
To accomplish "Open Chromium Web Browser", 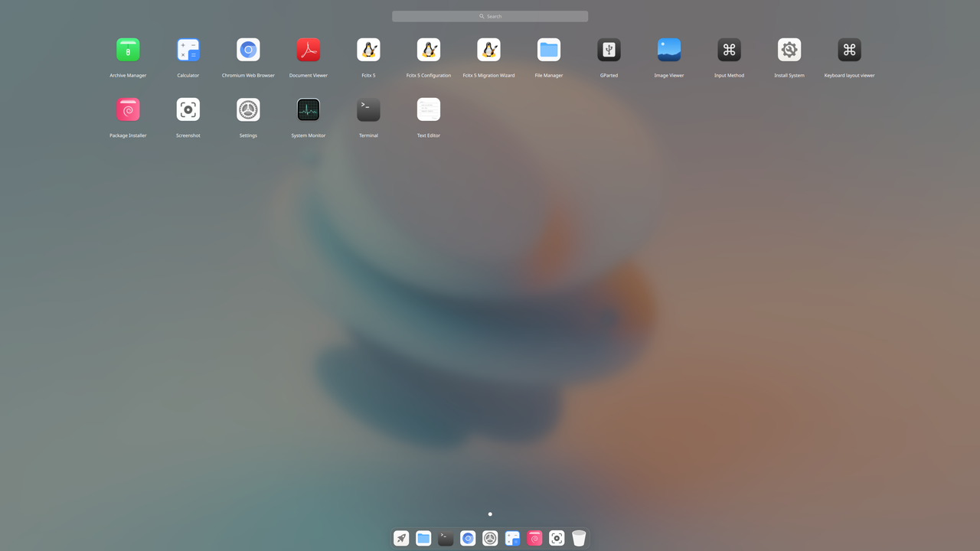I will (x=248, y=49).
